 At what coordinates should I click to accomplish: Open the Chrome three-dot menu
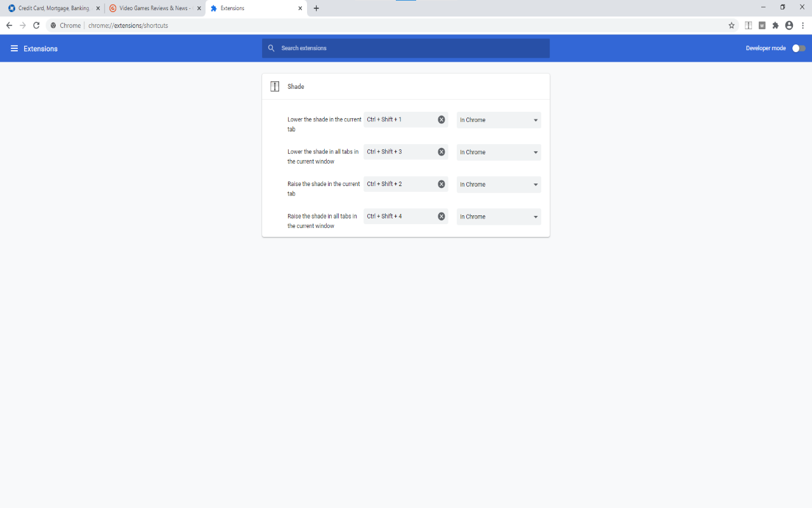(802, 25)
